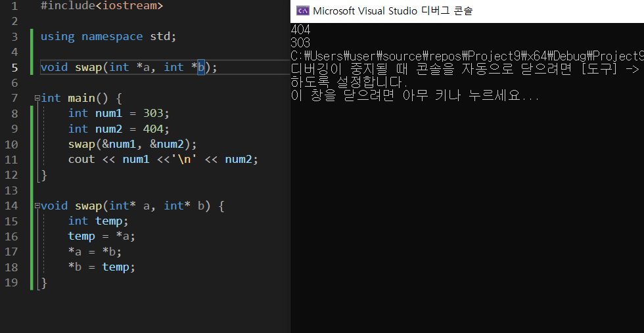The height and width of the screenshot is (333, 644).
Task: Click line number 4 in the gutter
Action: click(x=14, y=52)
